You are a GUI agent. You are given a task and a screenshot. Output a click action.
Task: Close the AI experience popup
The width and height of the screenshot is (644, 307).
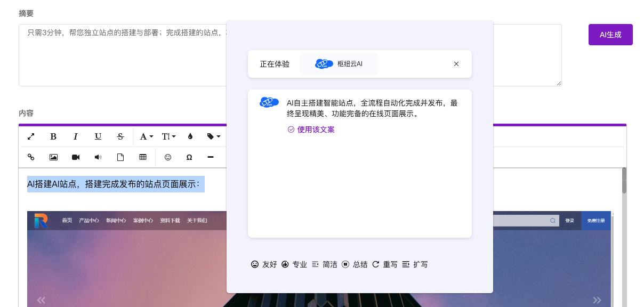pyautogui.click(x=456, y=64)
